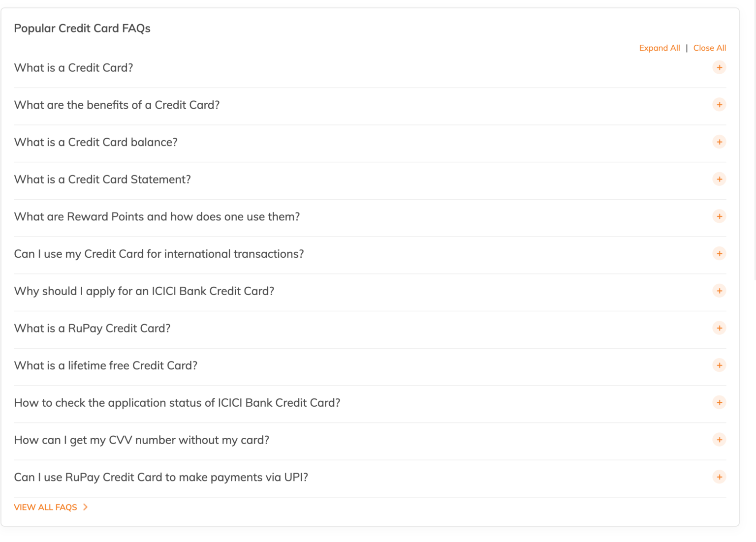Click 'What is a Credit Card?' question text
The width and height of the screenshot is (756, 542).
click(x=73, y=68)
